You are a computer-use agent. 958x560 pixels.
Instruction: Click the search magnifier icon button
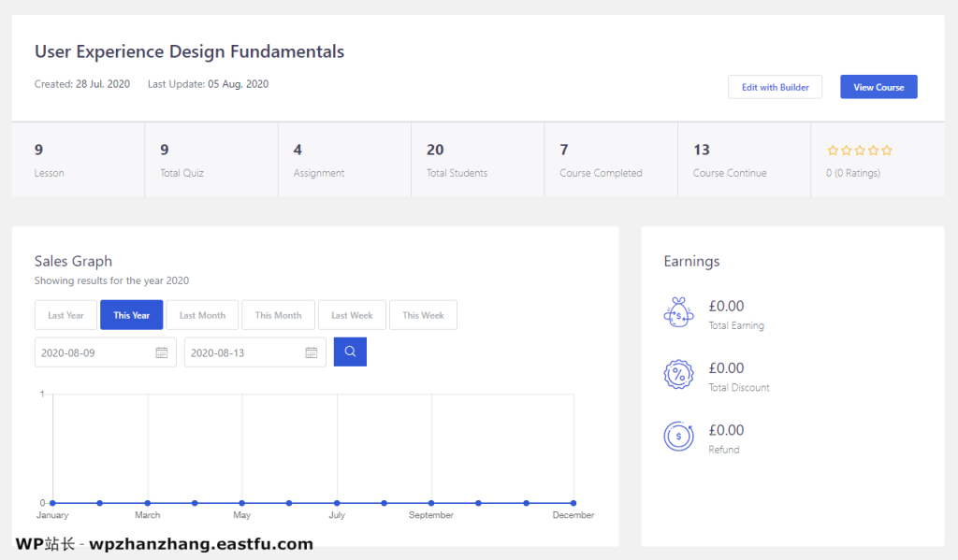tap(350, 352)
